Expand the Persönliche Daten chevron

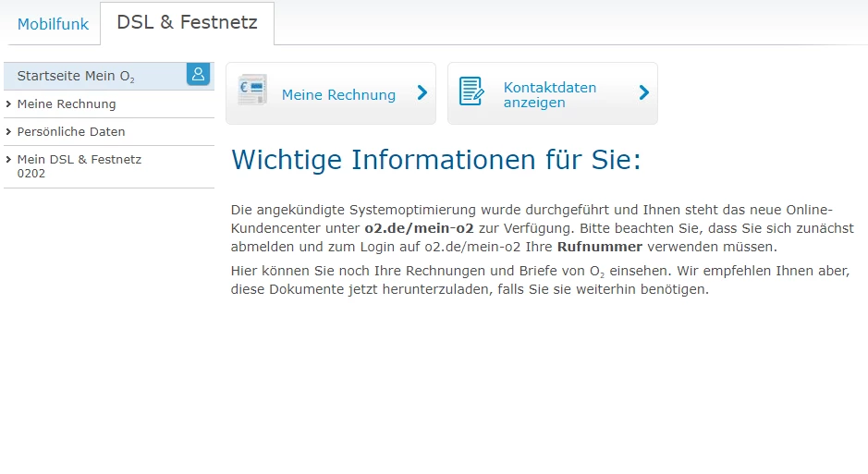click(x=8, y=131)
